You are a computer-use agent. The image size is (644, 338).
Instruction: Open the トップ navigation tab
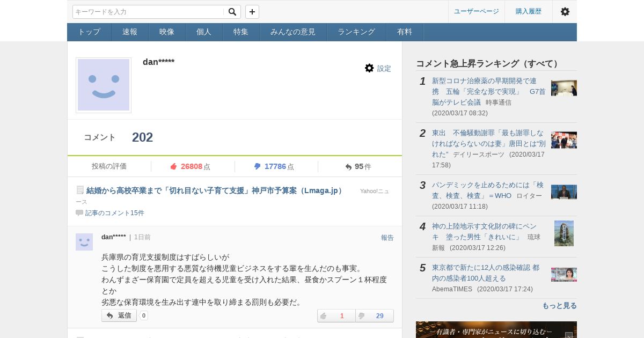[x=89, y=32]
